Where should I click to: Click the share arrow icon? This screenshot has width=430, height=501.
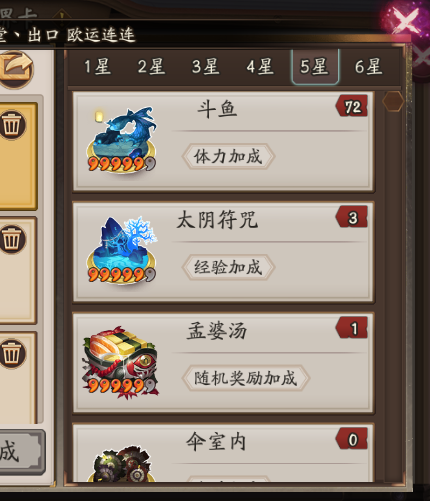pyautogui.click(x=16, y=69)
